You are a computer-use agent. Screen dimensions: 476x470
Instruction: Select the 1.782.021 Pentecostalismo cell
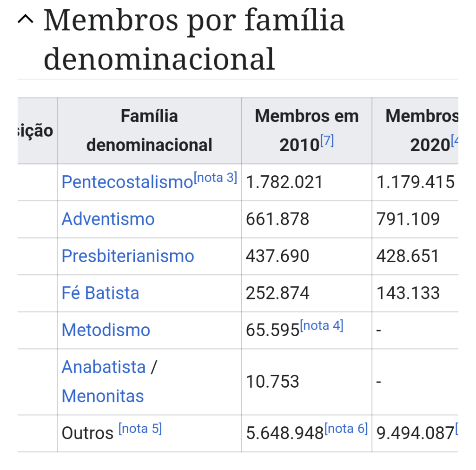284,182
